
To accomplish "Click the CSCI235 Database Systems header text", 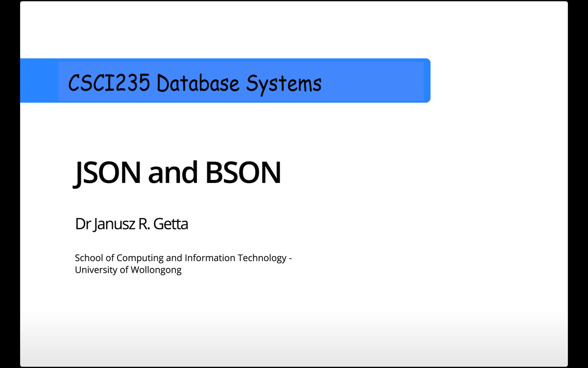I will [x=195, y=83].
